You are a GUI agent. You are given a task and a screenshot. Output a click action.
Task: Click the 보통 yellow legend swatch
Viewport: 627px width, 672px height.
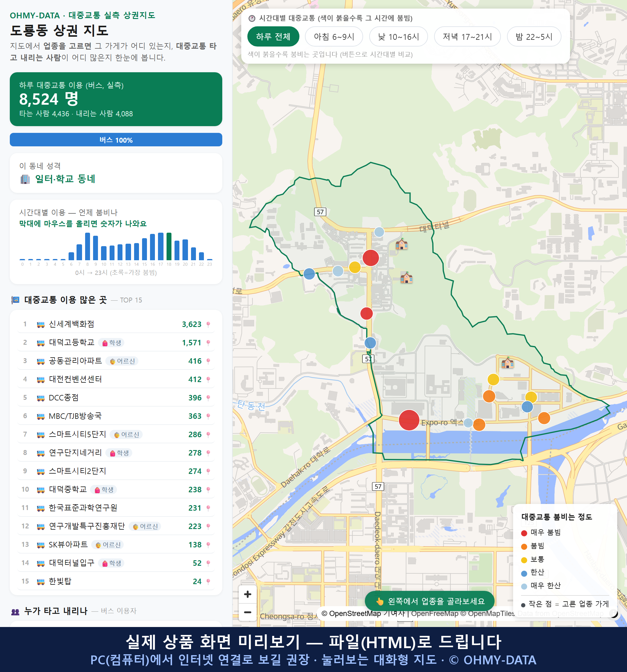[524, 560]
